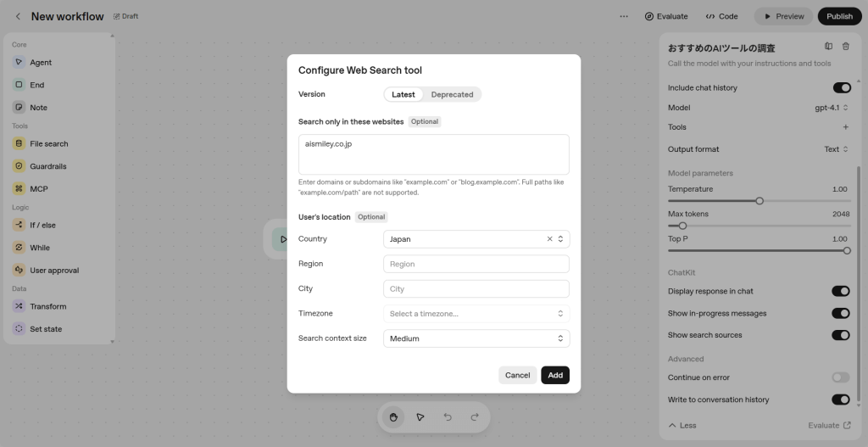Image resolution: width=868 pixels, height=447 pixels.
Task: Enable Continue on error toggle
Action: pos(841,377)
